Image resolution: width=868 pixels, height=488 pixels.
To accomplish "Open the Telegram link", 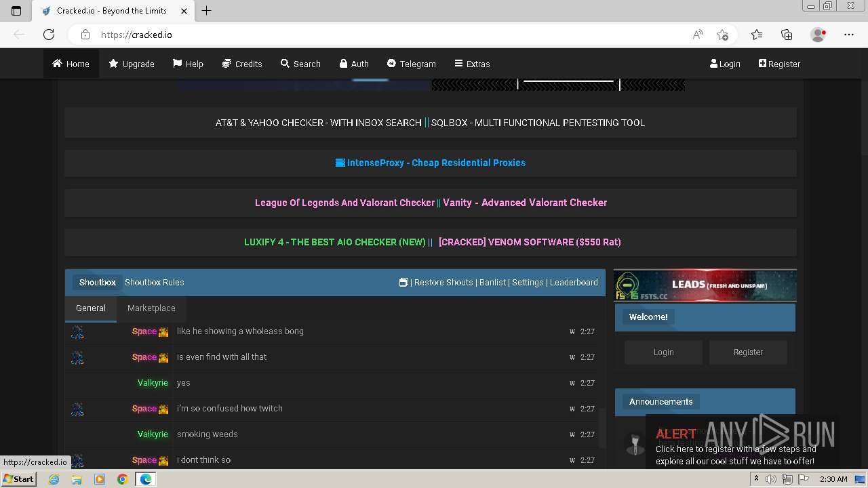I will (412, 64).
